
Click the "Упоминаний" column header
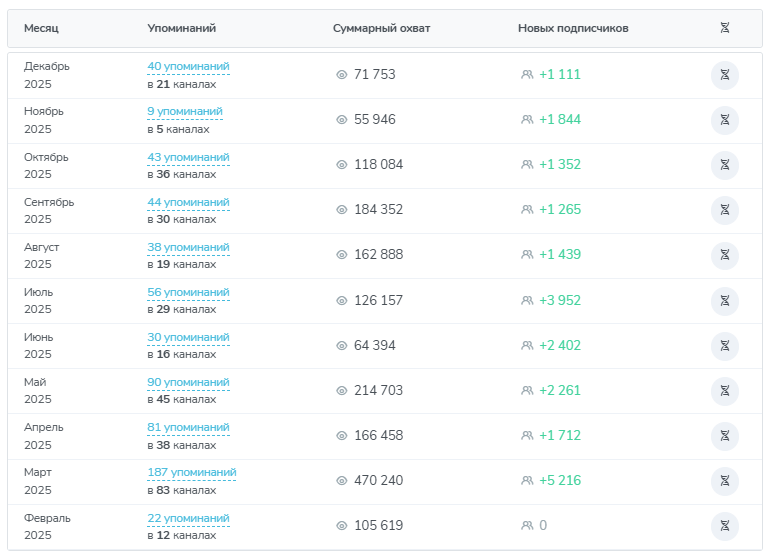pos(181,28)
